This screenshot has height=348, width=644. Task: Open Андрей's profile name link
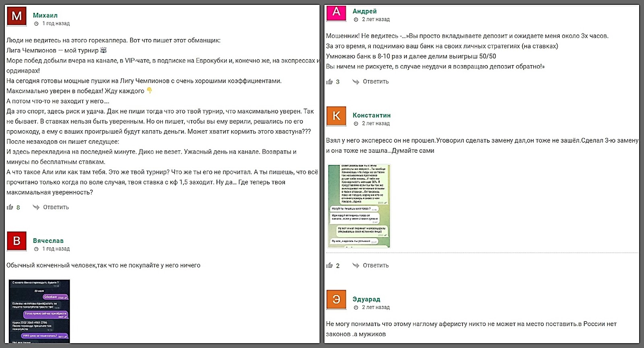pos(365,11)
